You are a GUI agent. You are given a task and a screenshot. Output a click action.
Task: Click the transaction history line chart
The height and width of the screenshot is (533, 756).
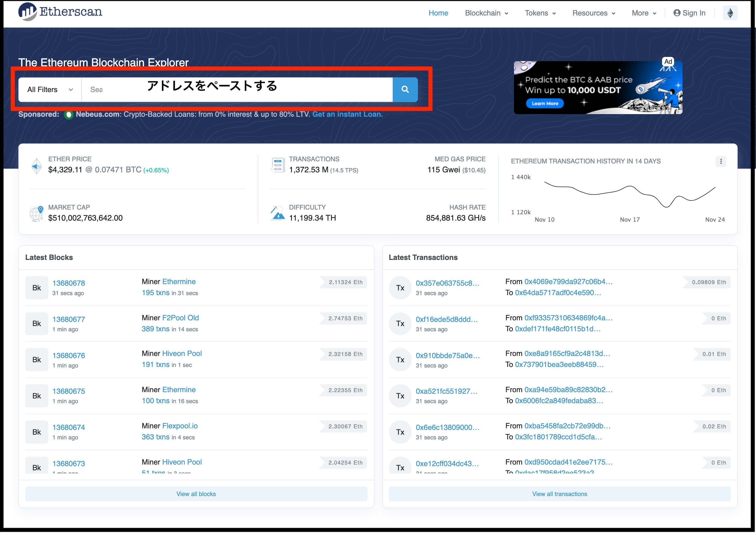click(630, 194)
